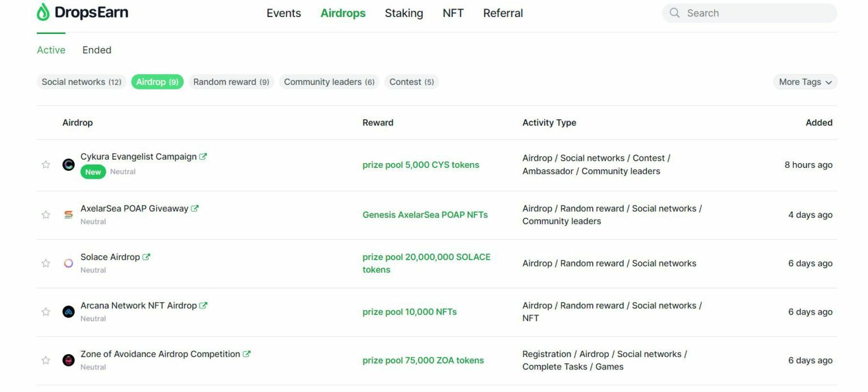Viewport: 868px width, 392px height.
Task: Open the Airdrops navigation item
Action: (x=343, y=13)
